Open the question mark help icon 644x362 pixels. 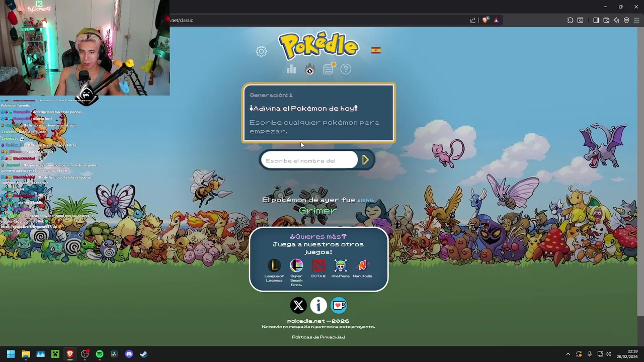tap(346, 69)
